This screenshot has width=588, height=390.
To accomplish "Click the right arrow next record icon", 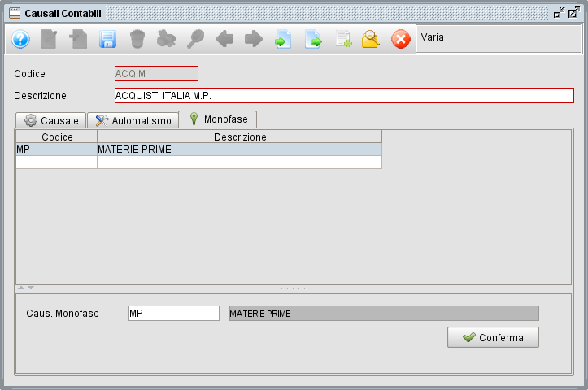I will (254, 39).
